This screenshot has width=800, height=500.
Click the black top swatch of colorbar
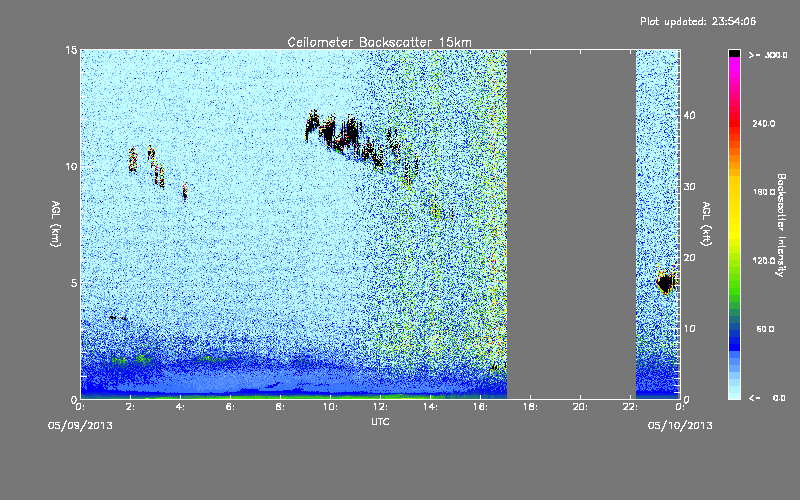tap(734, 53)
